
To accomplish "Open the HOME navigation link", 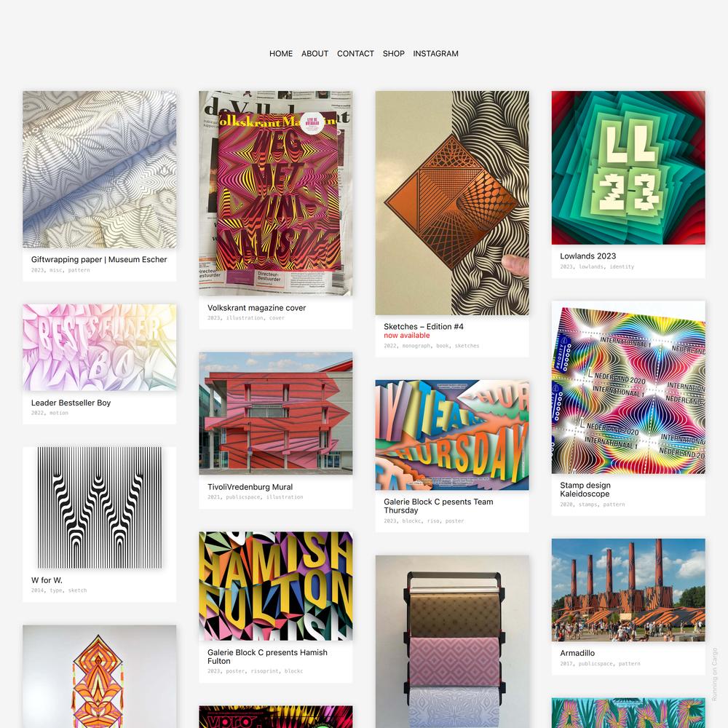I will (x=281, y=53).
